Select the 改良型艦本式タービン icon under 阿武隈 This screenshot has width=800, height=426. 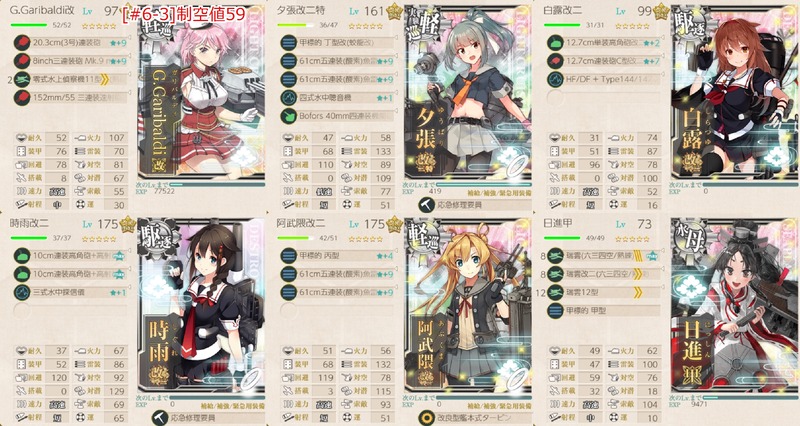pos(427,418)
